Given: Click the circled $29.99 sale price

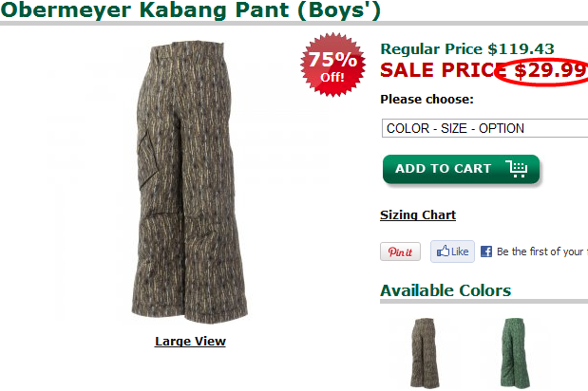Looking at the screenshot, I should click(549, 70).
